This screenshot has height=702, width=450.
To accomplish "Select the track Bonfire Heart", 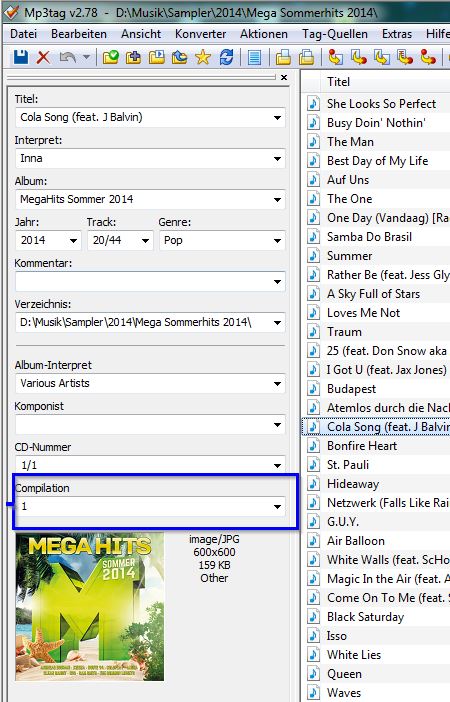I will point(362,445).
